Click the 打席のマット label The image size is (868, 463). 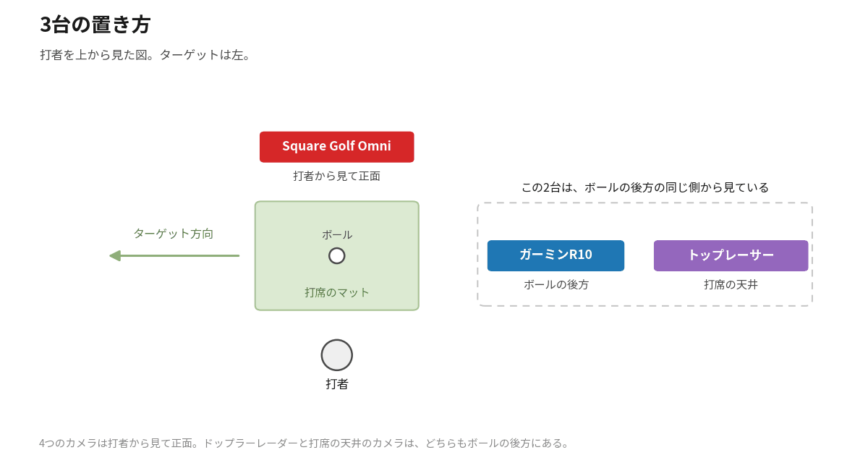(x=337, y=292)
